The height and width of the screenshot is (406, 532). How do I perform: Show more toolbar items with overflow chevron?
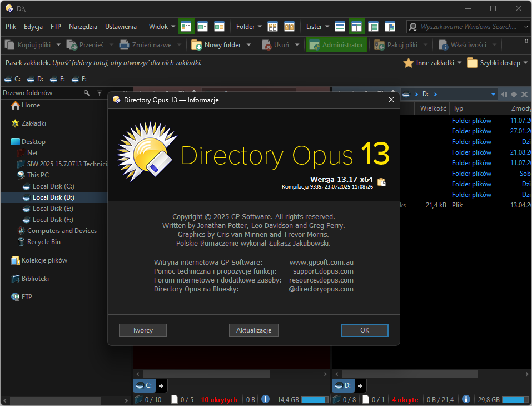526,41
